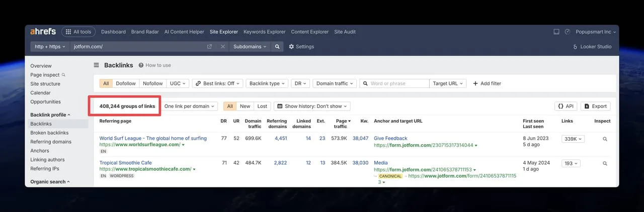The height and width of the screenshot is (212, 644).
Task: Sort by Page traffic column
Action: point(343,124)
